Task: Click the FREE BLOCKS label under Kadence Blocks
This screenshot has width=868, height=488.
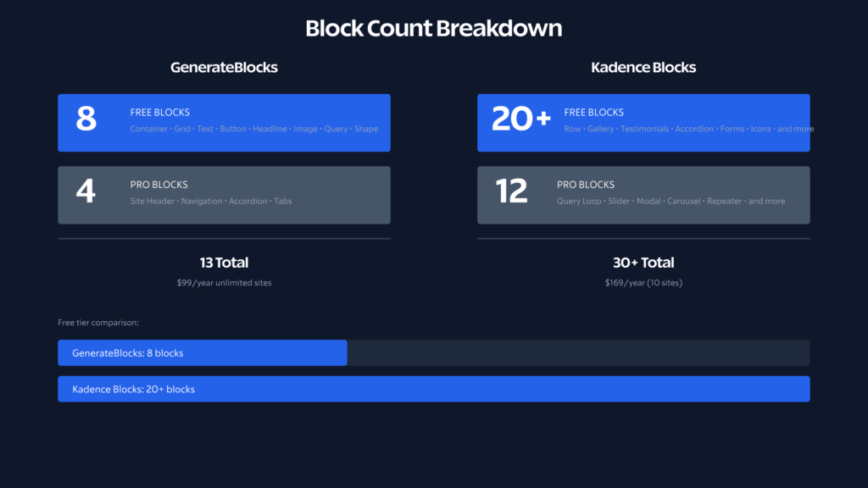Action: click(x=593, y=113)
